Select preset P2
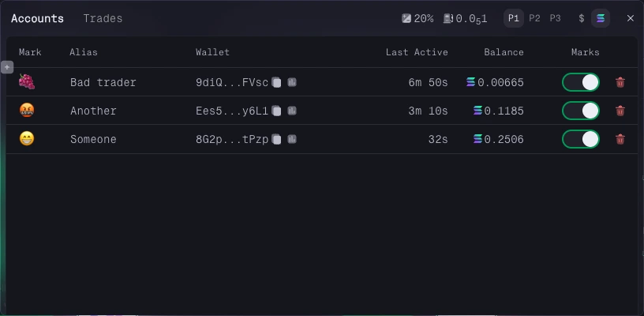This screenshot has height=316, width=644. coord(535,18)
